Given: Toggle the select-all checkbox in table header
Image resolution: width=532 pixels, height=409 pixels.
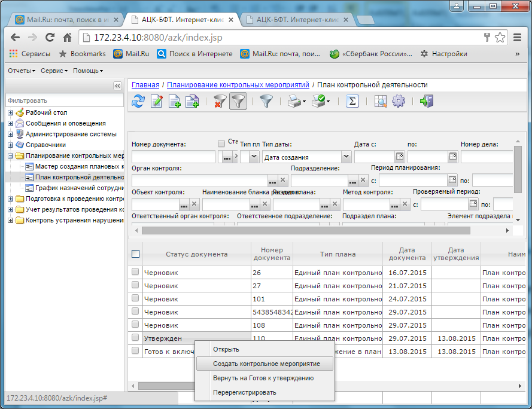Looking at the screenshot, I should point(135,254).
